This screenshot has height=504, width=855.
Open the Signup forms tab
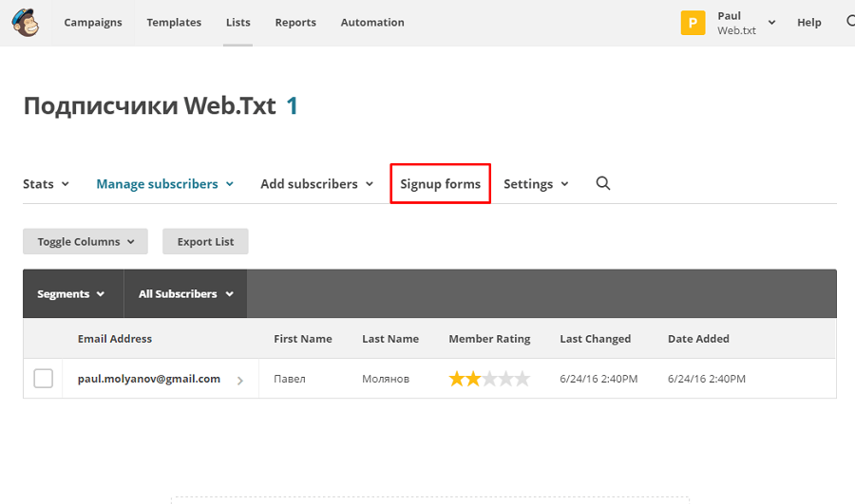tap(440, 184)
